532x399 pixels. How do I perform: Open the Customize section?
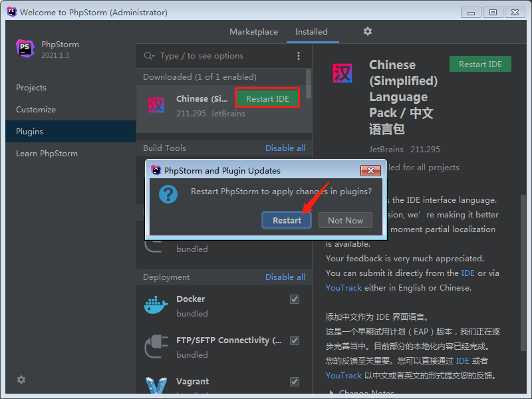(70, 110)
